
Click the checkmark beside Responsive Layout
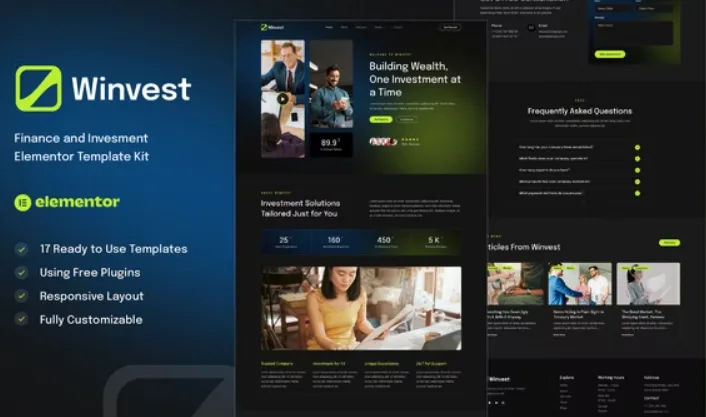click(x=21, y=296)
